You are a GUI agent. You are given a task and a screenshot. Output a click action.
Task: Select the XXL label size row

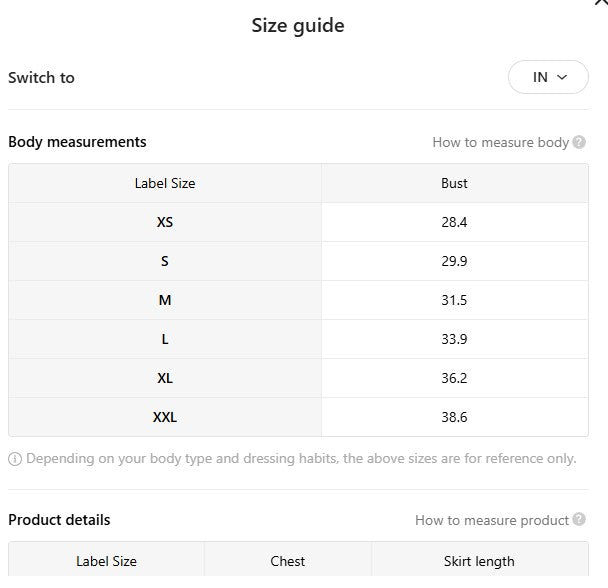[x=165, y=417]
